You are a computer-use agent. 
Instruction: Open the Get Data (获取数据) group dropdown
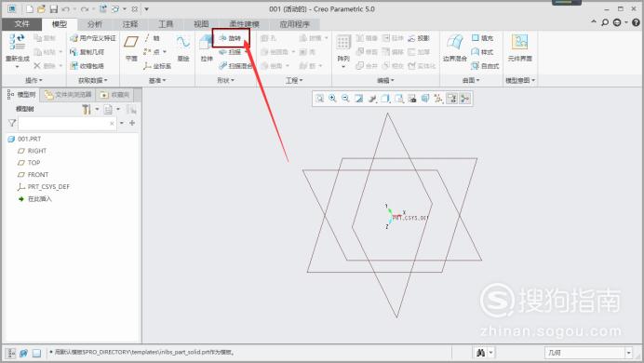[x=93, y=80]
